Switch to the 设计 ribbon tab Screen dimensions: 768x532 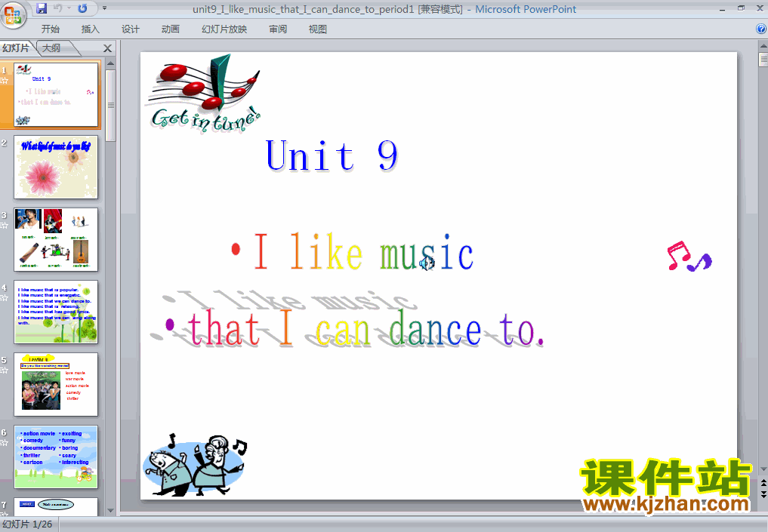point(131,29)
